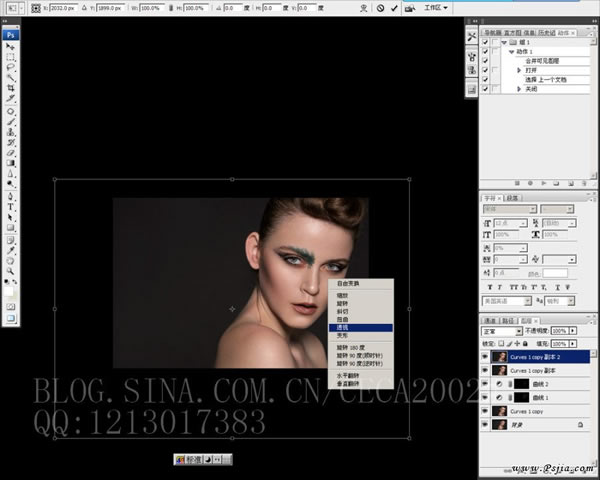Collapse the 组 1 action set
Screen dimensions: 600x480
click(x=504, y=42)
